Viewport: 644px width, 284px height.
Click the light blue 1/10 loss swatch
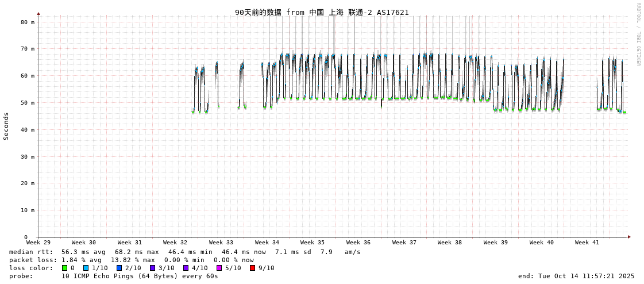point(86,268)
